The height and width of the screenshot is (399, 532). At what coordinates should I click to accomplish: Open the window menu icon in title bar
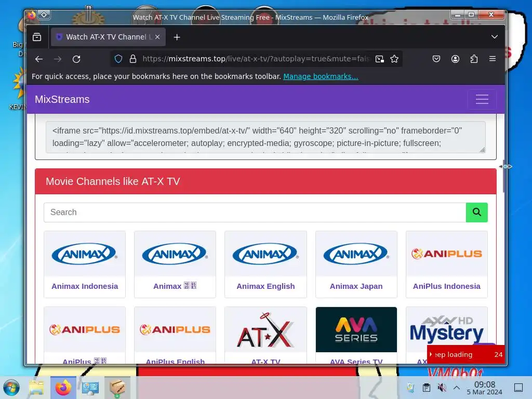(44, 15)
